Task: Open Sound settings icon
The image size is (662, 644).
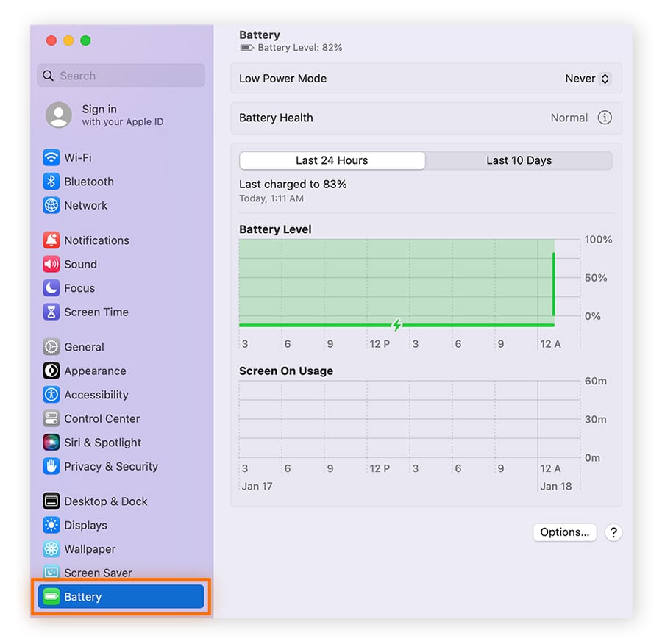Action: tap(51, 264)
